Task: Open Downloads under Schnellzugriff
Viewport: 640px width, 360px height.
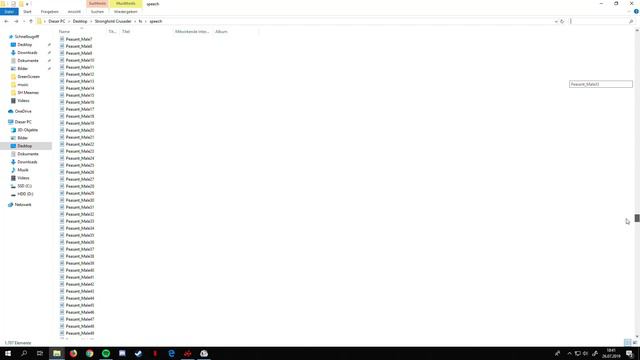Action: (27, 53)
